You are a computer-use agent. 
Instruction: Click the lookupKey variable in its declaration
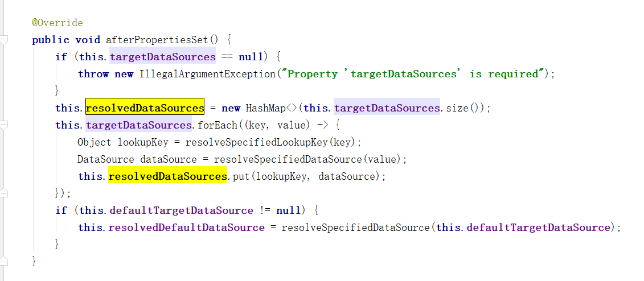pyautogui.click(x=143, y=142)
